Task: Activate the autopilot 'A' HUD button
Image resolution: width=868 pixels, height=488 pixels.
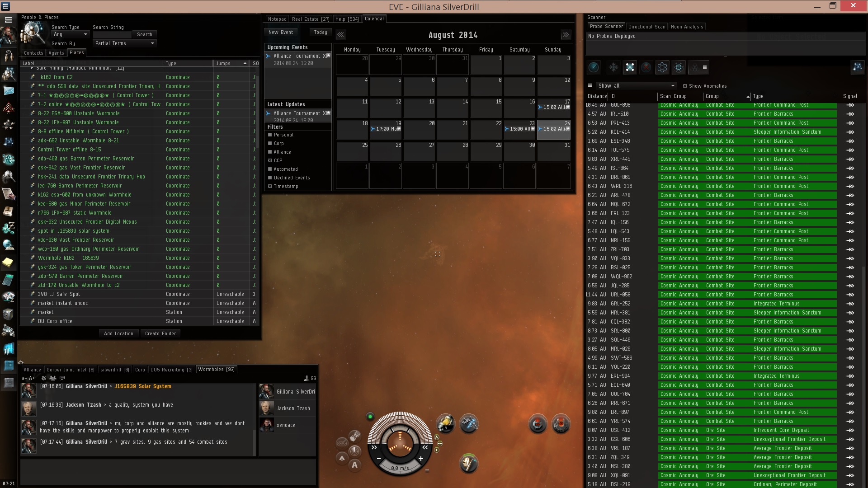Action: click(x=354, y=465)
